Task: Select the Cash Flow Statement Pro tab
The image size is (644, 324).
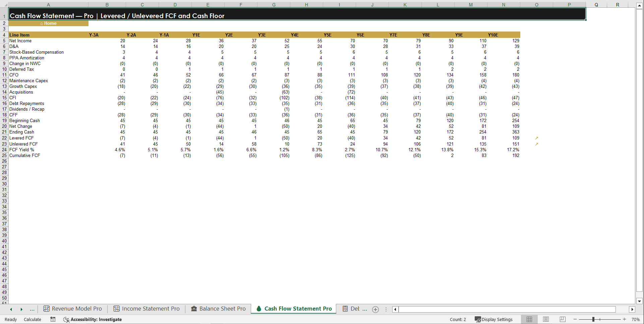Action: pyautogui.click(x=294, y=309)
